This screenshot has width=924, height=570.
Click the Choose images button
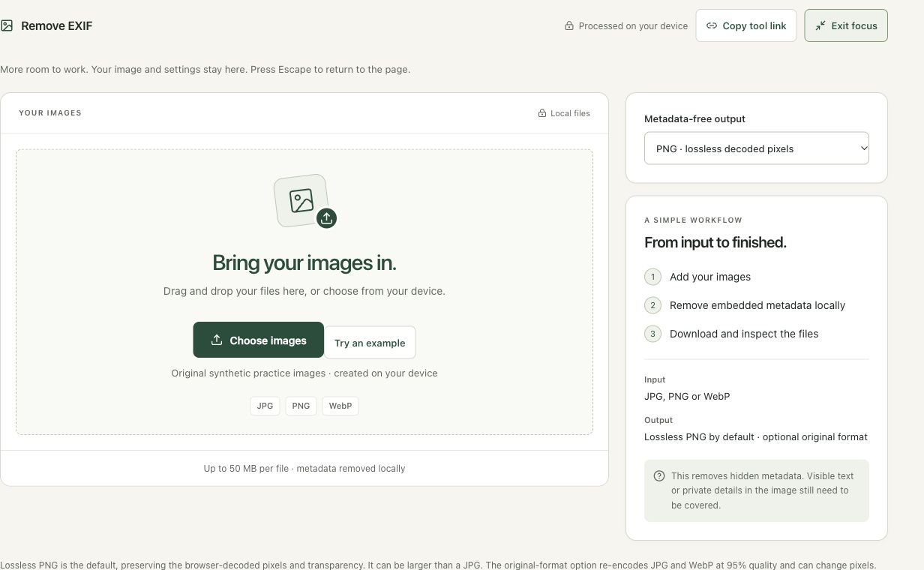(259, 340)
